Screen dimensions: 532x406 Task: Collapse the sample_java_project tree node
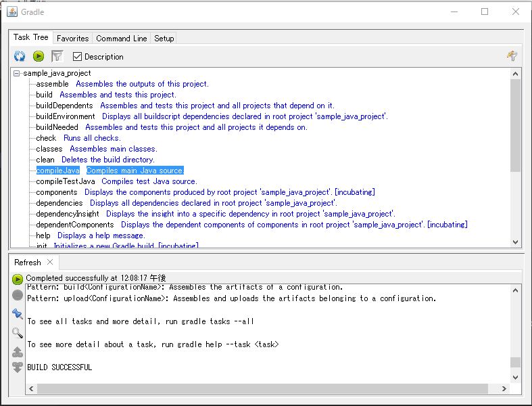point(17,73)
